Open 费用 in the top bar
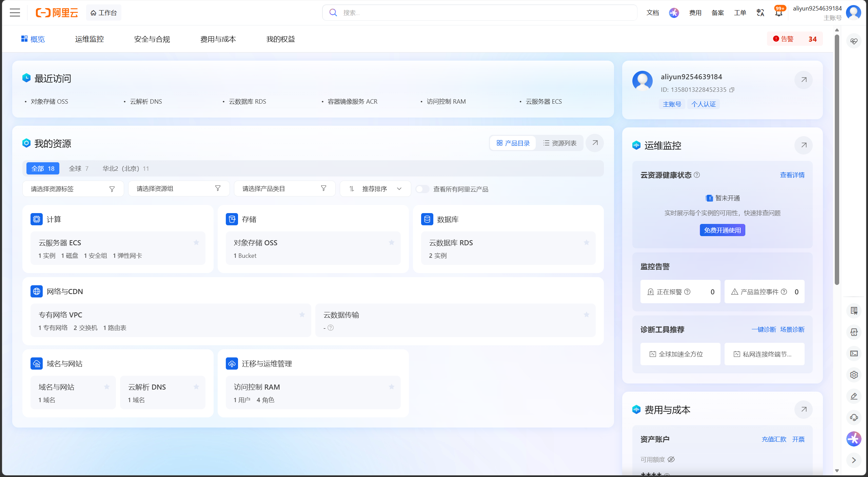The height and width of the screenshot is (477, 868). pyautogui.click(x=695, y=13)
